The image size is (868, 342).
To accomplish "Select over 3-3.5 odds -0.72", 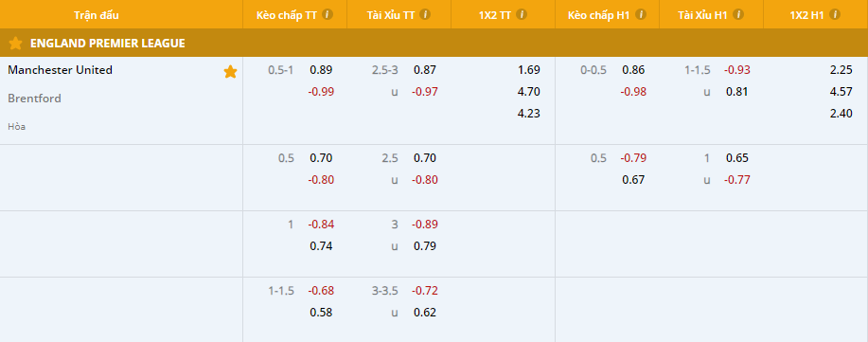I will [x=425, y=291].
